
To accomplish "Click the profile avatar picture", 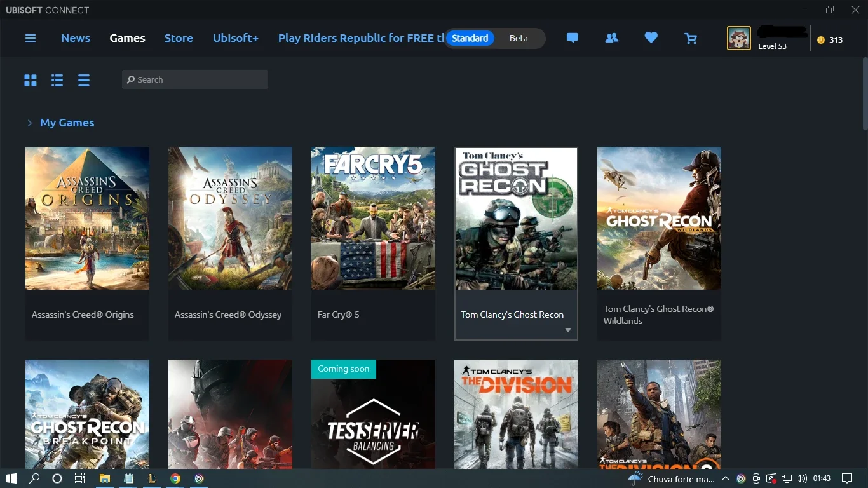I will [738, 38].
